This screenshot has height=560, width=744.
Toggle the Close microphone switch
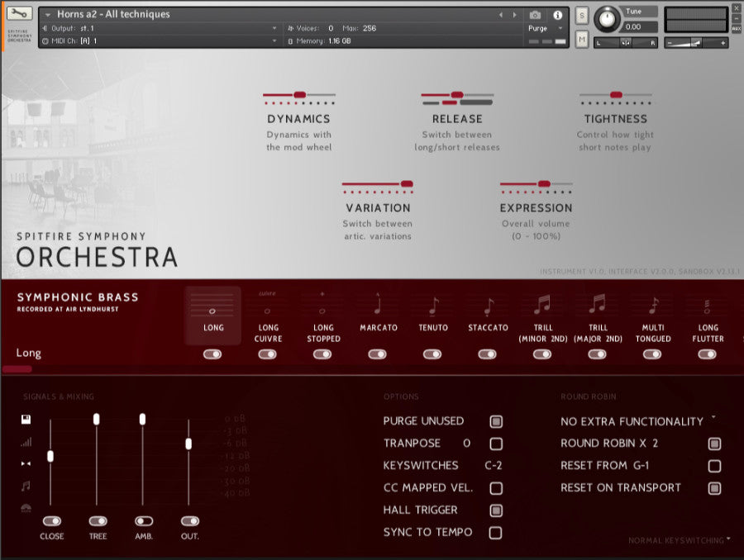pos(52,521)
